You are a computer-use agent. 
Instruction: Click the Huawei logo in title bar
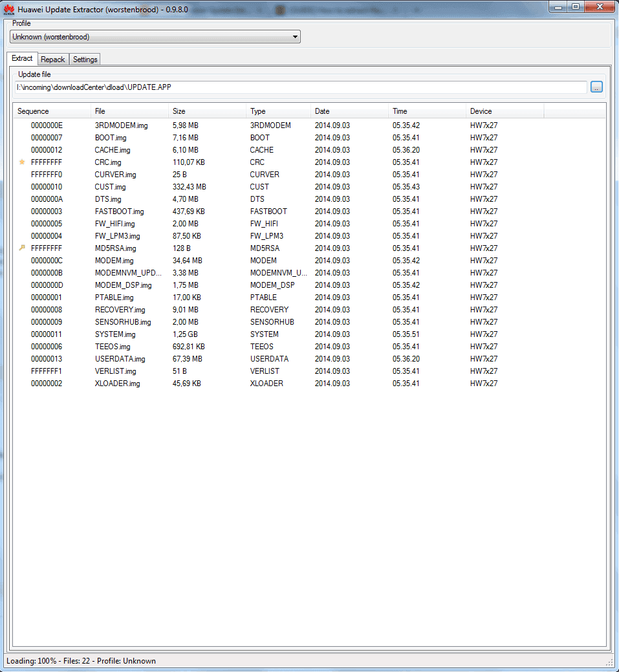coord(8,10)
